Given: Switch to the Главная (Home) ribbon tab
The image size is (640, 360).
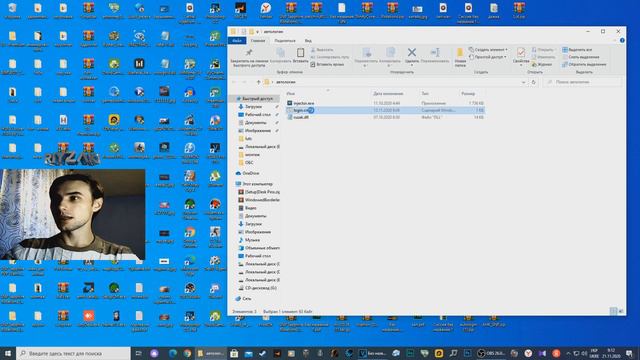Looking at the screenshot, I should point(258,40).
